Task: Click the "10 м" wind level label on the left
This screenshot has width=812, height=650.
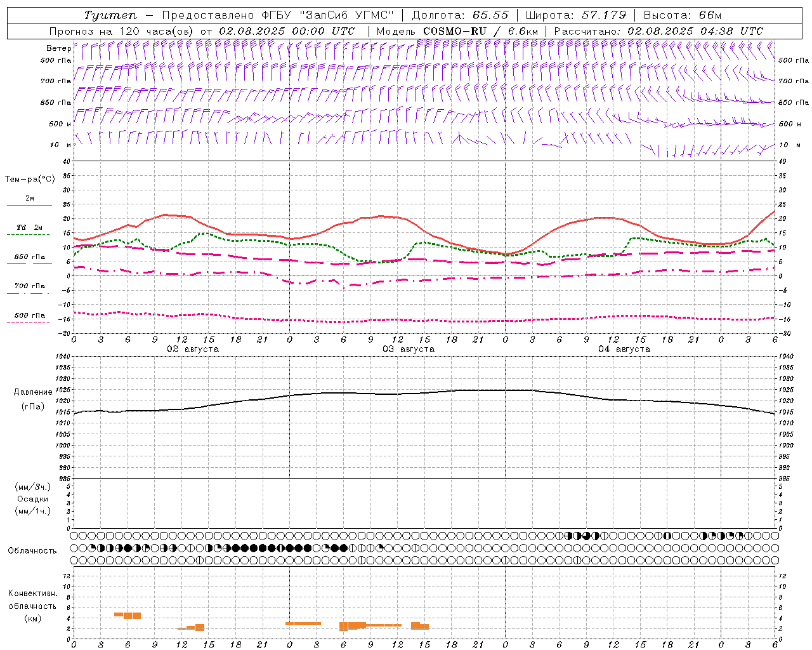Action: 60,145
